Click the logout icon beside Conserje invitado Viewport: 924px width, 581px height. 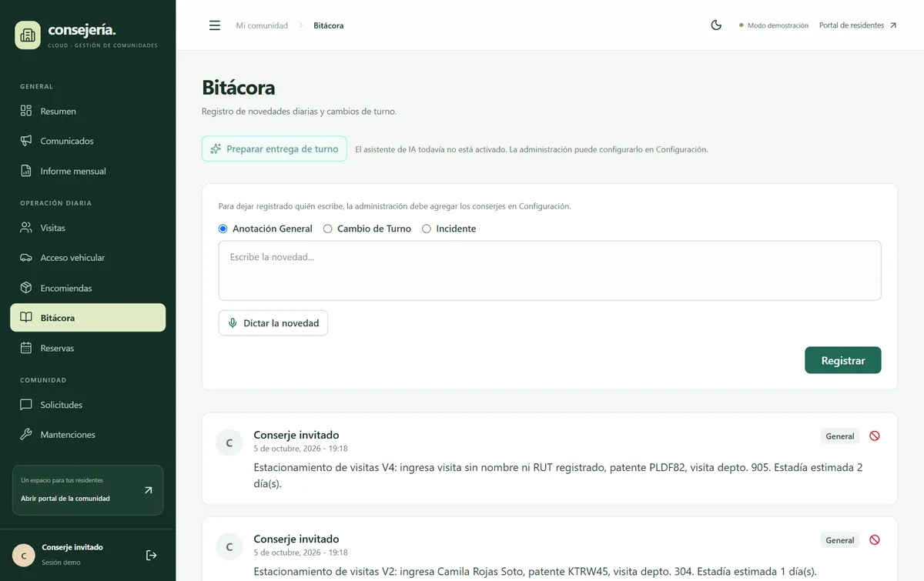point(152,555)
